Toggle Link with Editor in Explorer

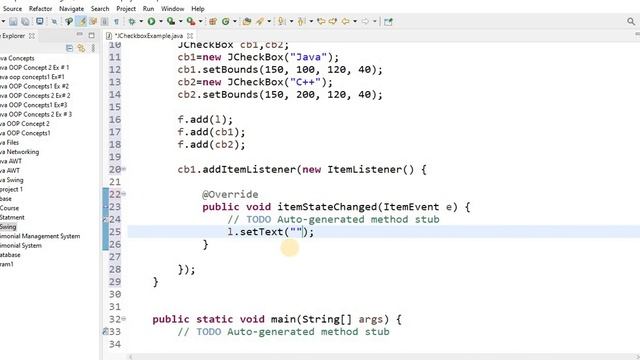(81, 49)
